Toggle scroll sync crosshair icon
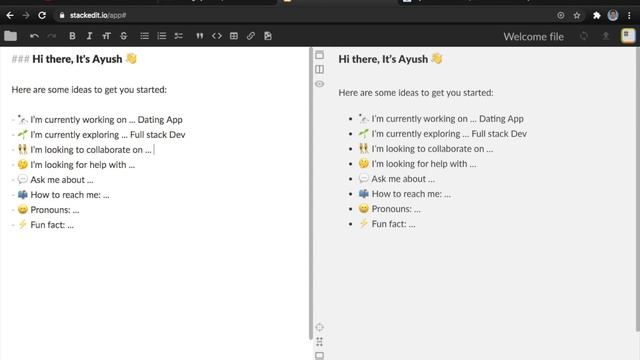The height and width of the screenshot is (360, 640). 320,327
